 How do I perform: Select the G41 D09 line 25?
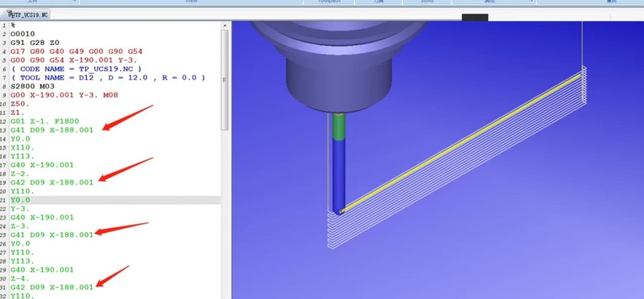[x=52, y=235]
